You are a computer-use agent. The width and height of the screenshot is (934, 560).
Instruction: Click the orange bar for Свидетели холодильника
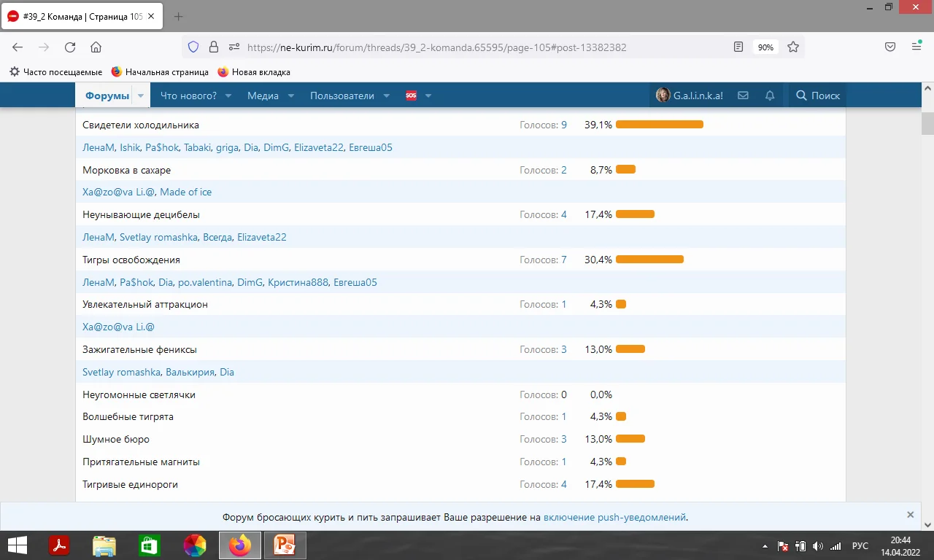(x=660, y=125)
